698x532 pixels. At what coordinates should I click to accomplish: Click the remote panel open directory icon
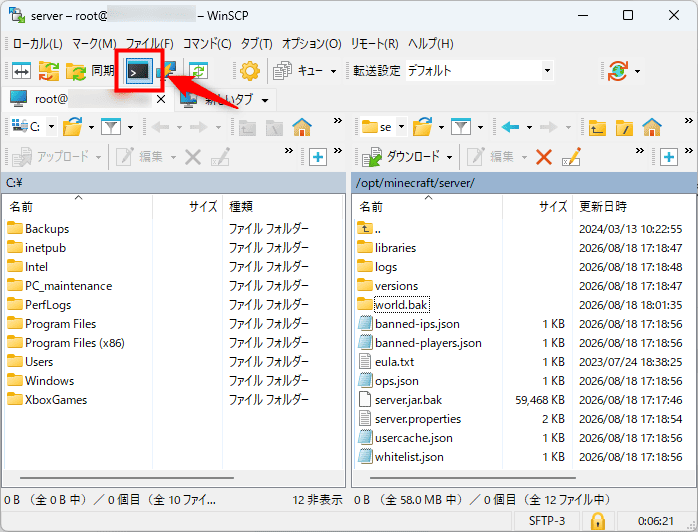[x=422, y=127]
